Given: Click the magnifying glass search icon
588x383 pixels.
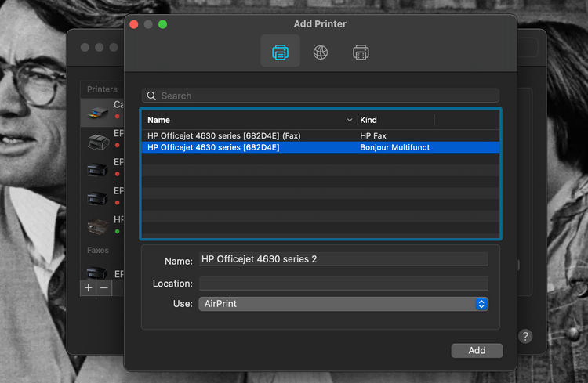Looking at the screenshot, I should point(151,96).
